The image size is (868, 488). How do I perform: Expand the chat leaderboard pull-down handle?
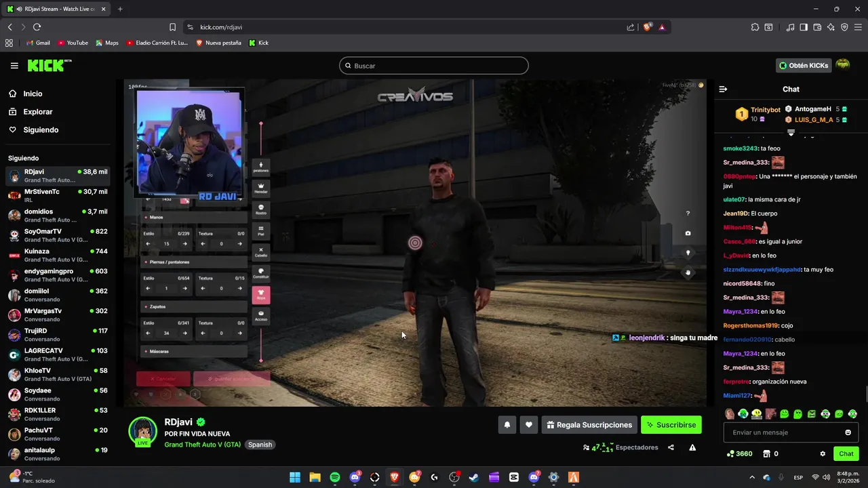coord(791,132)
